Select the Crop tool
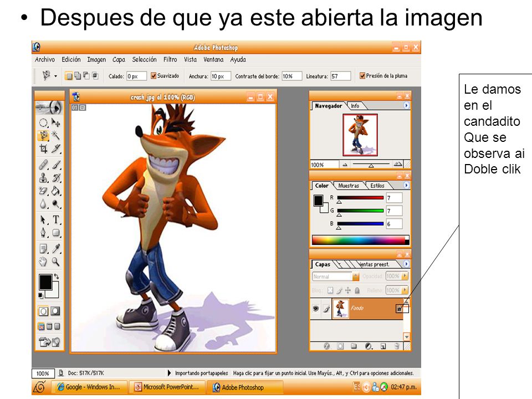The image size is (532, 399). click(x=43, y=149)
